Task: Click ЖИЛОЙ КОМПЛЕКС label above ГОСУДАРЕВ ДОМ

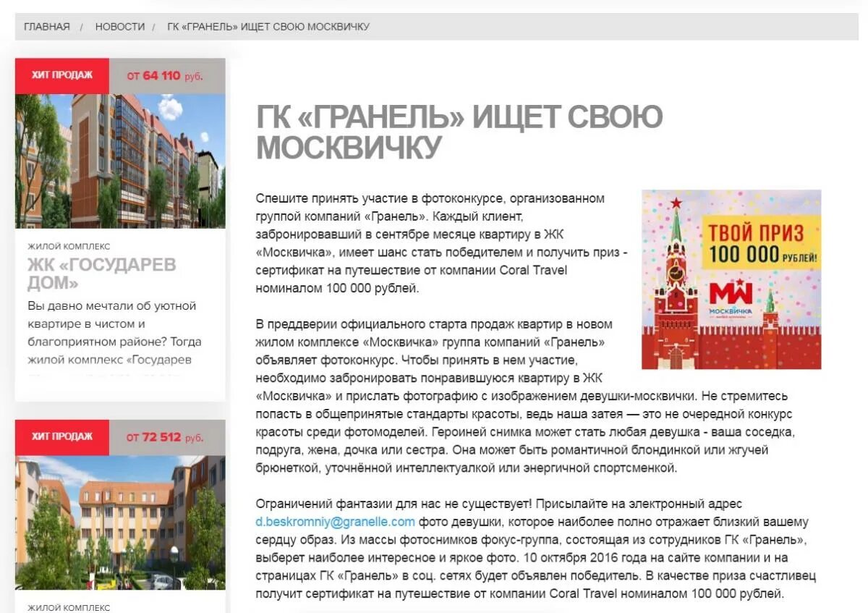Action: point(69,246)
